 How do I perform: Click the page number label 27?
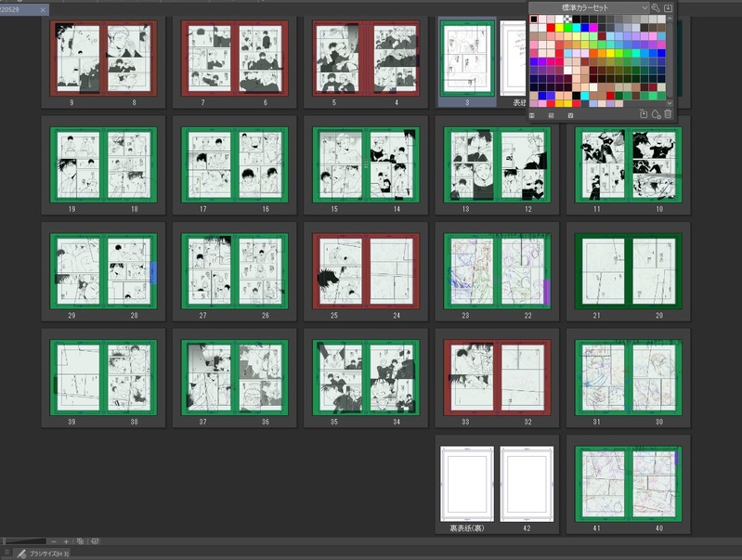coord(203,315)
